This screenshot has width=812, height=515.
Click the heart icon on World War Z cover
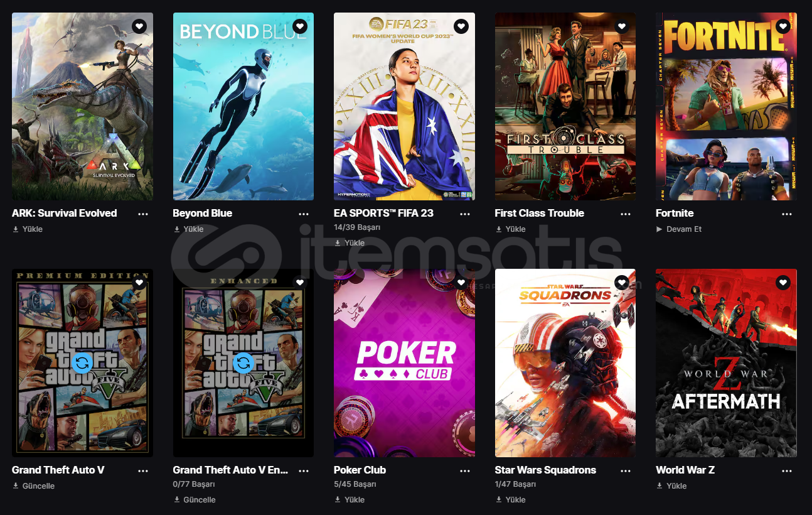tap(783, 283)
